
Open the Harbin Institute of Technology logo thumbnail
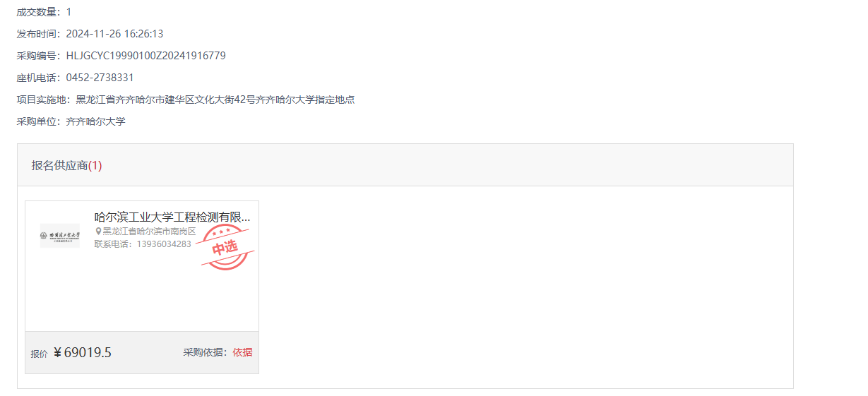click(60, 236)
